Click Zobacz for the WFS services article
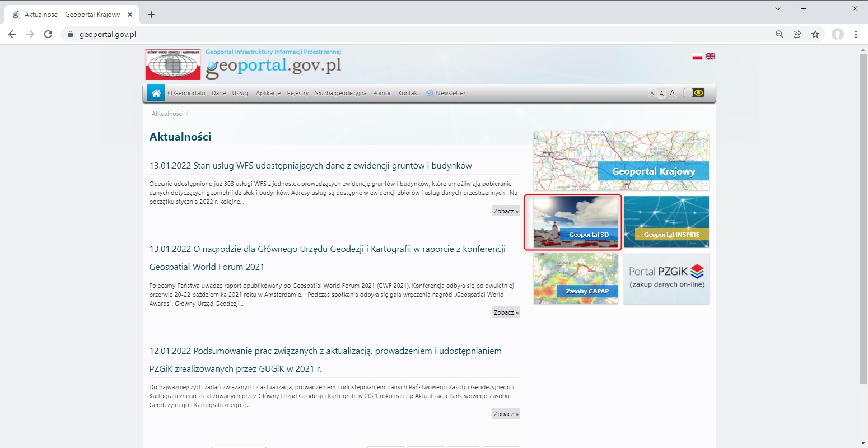 [x=506, y=211]
